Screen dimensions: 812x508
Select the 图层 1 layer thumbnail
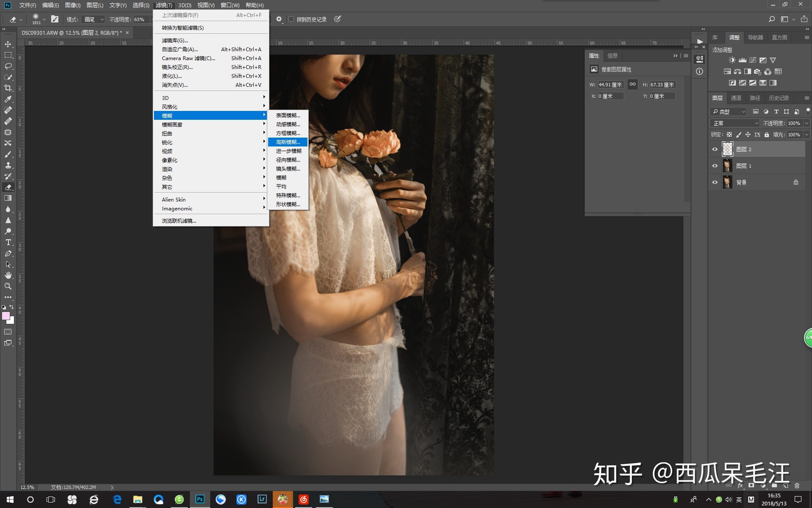click(727, 166)
